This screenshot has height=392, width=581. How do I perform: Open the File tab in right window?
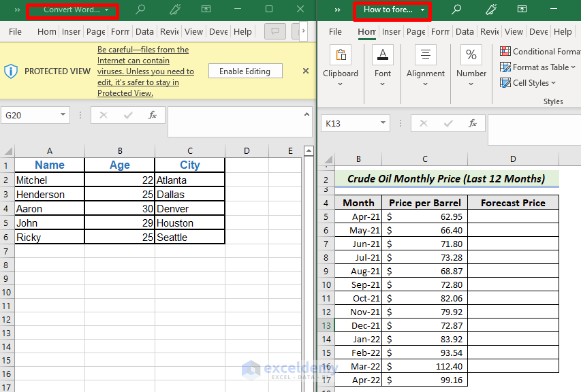pyautogui.click(x=335, y=31)
